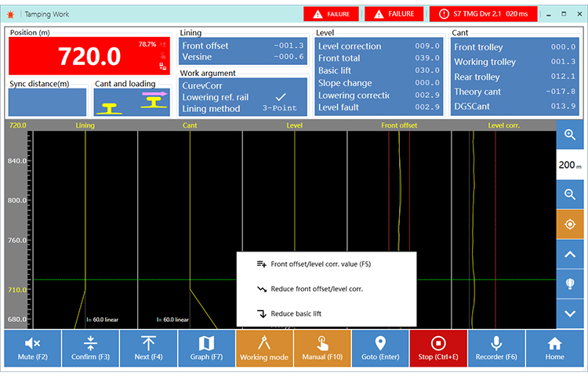Screen dimensions: 588x376
Task: Click the Next (F4) button
Action: pyautogui.click(x=148, y=349)
